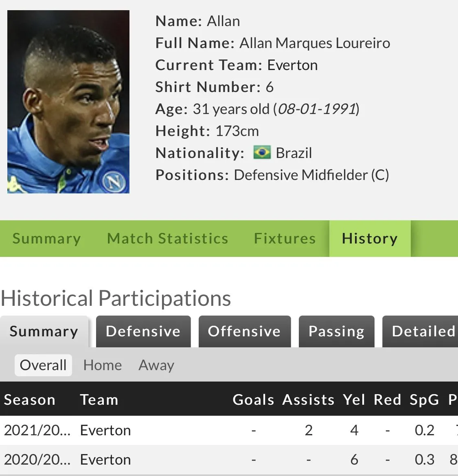Switch to Passing statistics tab
This screenshot has height=476, width=458.
tap(336, 331)
